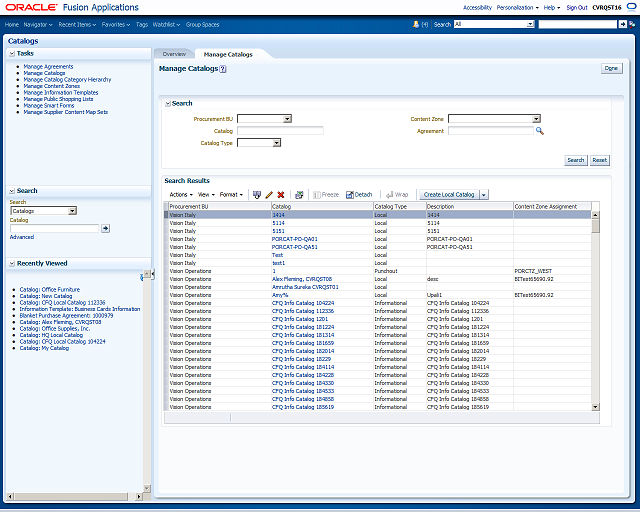The image size is (640, 512).
Task: Click the sidebar Catalog search go arrow
Action: [105, 228]
